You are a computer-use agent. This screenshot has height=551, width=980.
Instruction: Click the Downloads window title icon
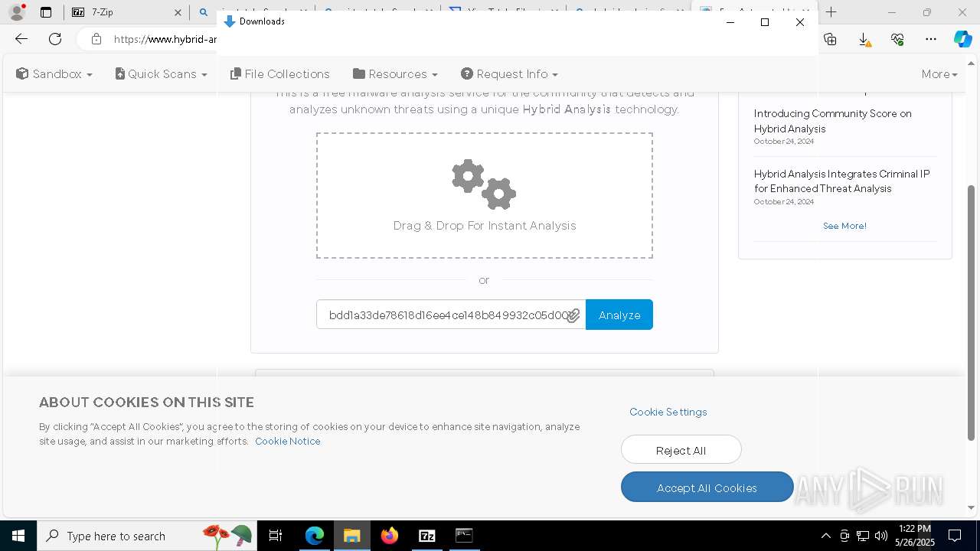(x=229, y=21)
